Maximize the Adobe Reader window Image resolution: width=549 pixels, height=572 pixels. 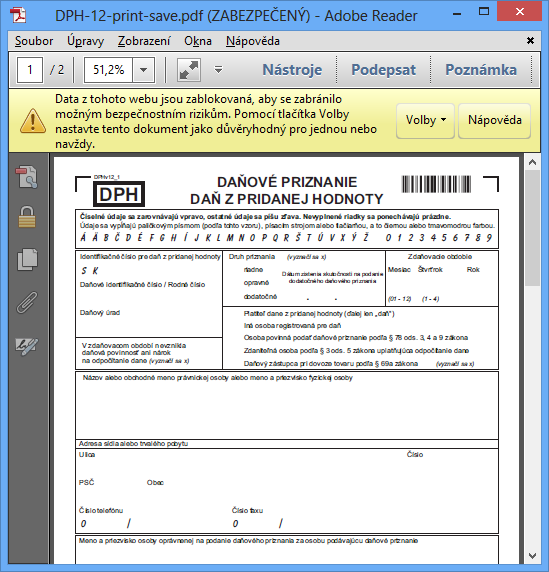pyautogui.click(x=484, y=12)
